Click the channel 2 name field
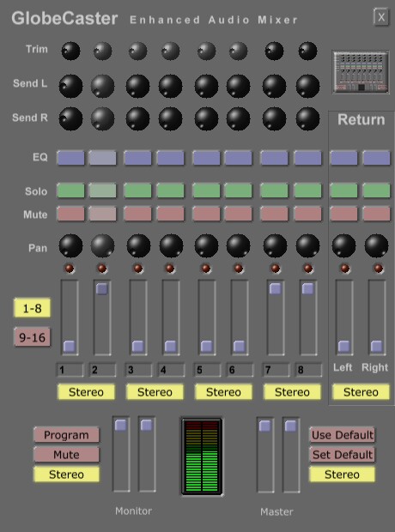This screenshot has width=395, height=532. pos(102,370)
